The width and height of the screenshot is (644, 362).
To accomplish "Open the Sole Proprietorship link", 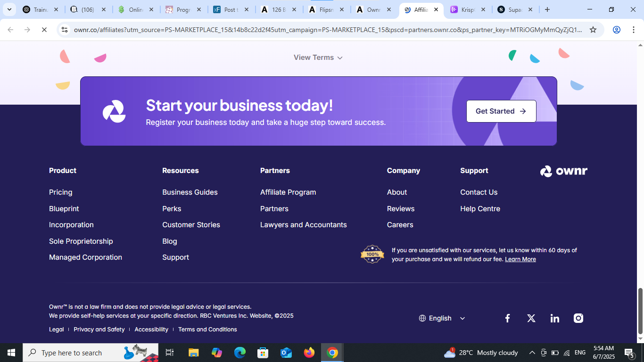I will [x=81, y=241].
